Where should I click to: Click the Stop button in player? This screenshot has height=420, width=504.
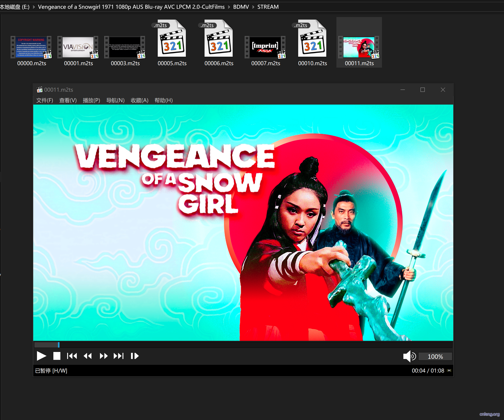click(x=57, y=356)
